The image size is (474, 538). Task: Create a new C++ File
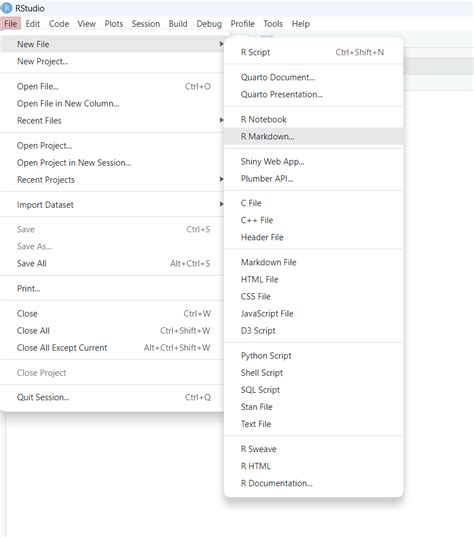click(x=313, y=220)
